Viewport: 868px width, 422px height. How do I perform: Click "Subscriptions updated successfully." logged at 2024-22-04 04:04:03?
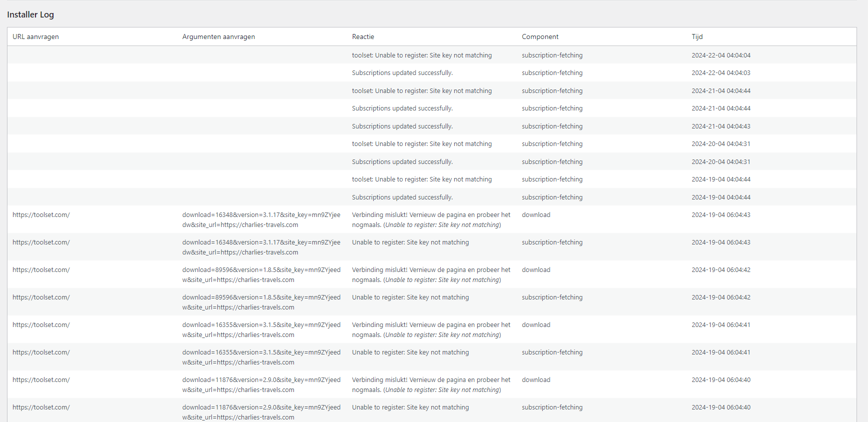[402, 73]
